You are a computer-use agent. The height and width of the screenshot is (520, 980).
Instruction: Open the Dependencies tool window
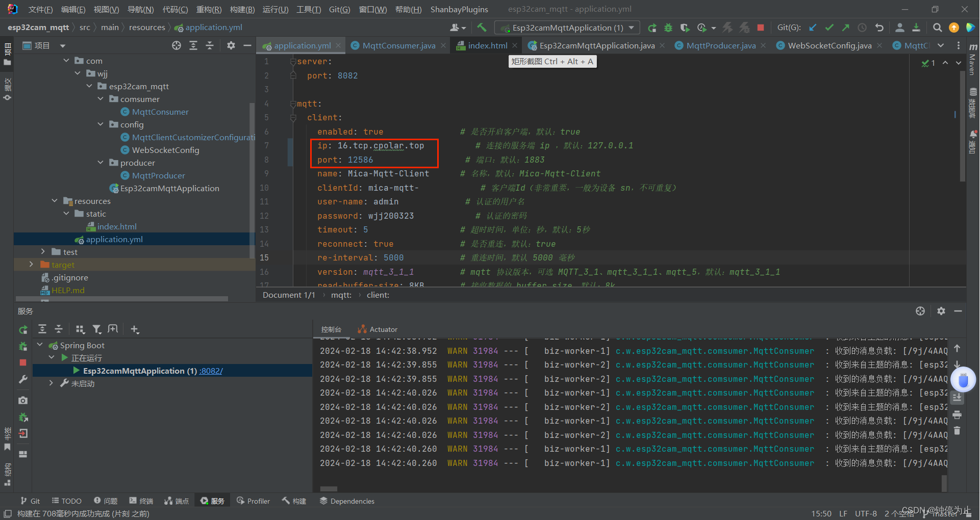[347, 501]
